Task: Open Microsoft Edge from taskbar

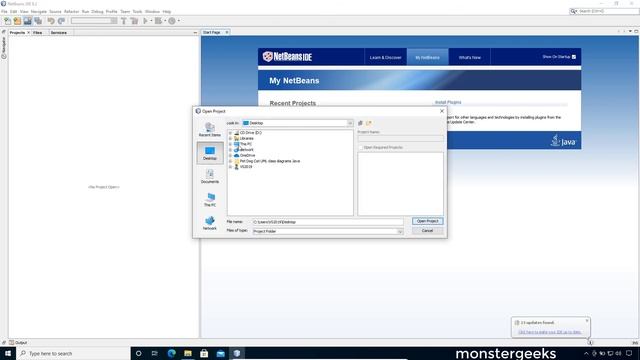Action: (171, 353)
